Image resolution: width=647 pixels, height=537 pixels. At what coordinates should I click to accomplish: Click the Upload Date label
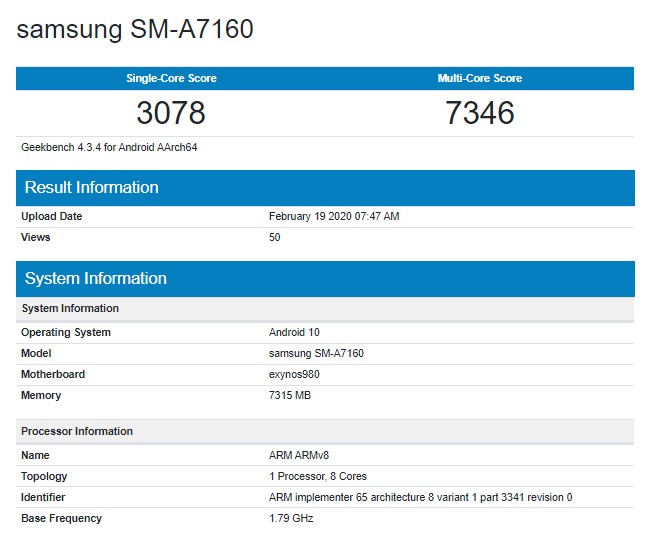coord(52,216)
